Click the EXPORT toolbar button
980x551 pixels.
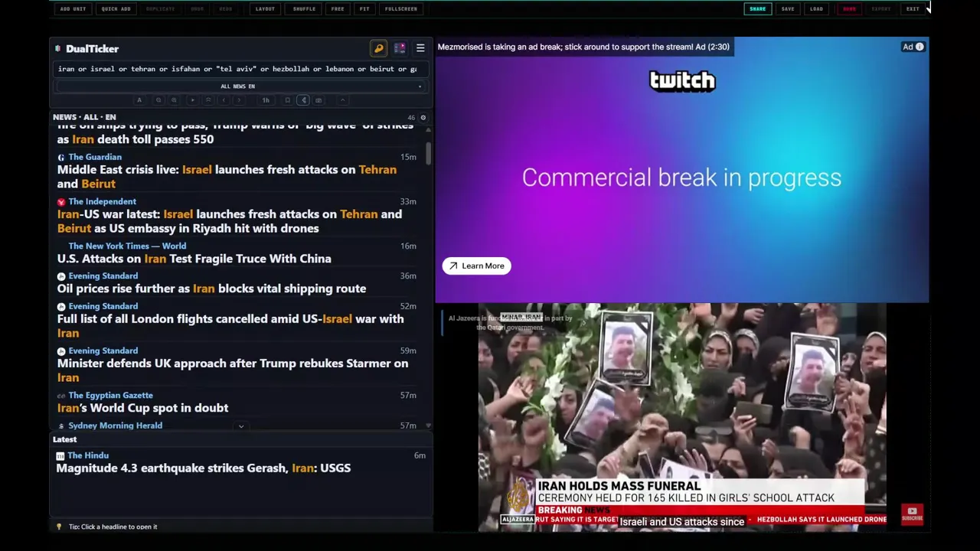click(x=881, y=9)
